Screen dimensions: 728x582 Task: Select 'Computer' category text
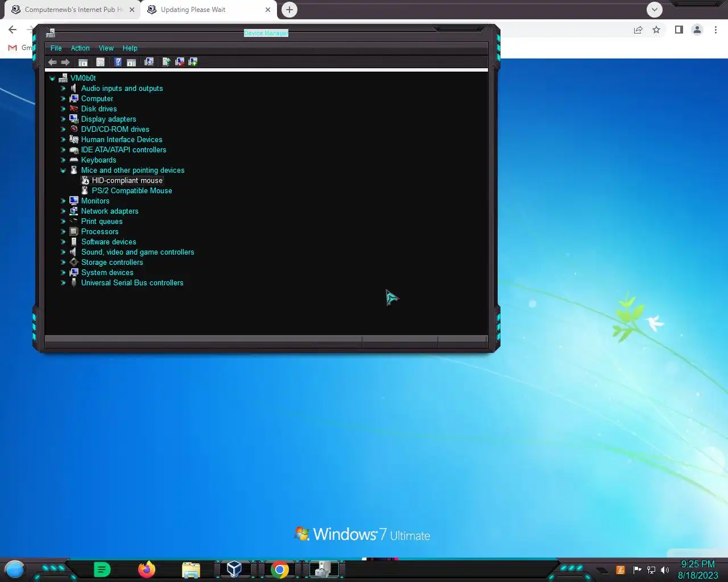pyautogui.click(x=97, y=99)
